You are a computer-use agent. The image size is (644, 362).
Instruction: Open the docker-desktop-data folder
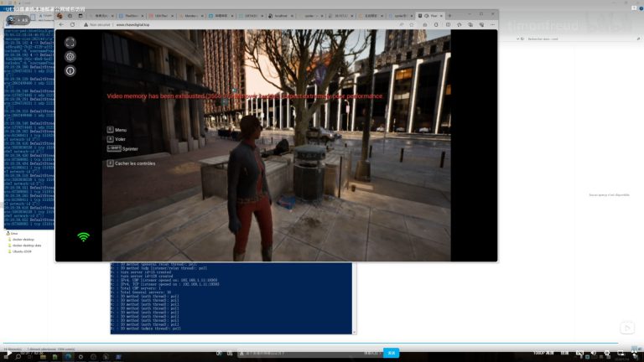25,246
